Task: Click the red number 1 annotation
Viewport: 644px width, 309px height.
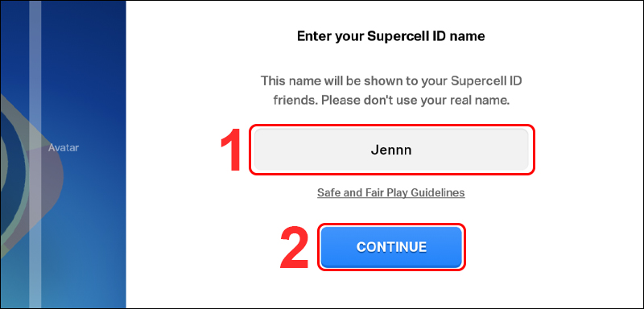Action: coord(231,152)
